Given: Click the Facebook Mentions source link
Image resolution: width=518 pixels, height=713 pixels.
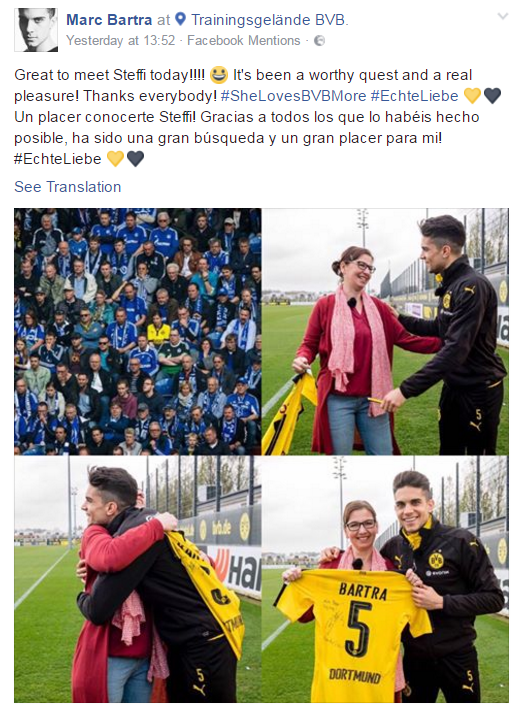Looking at the screenshot, I should point(244,40).
